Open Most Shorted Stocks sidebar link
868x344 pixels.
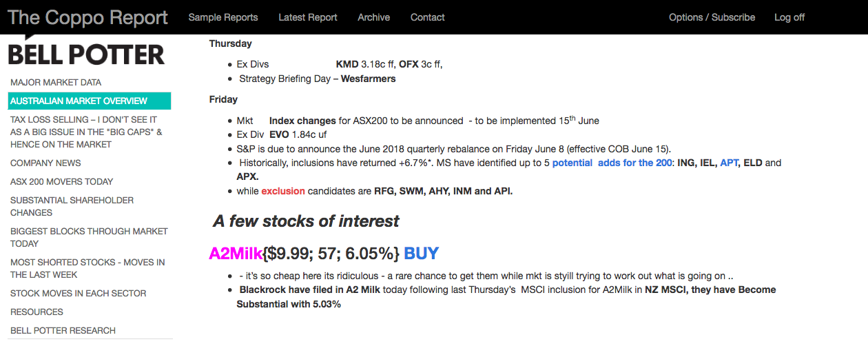87,268
